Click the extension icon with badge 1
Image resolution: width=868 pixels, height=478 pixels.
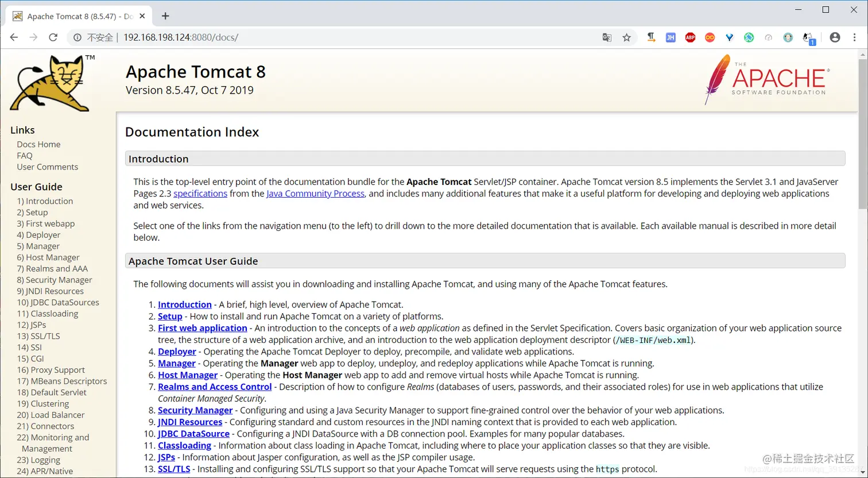pyautogui.click(x=808, y=38)
